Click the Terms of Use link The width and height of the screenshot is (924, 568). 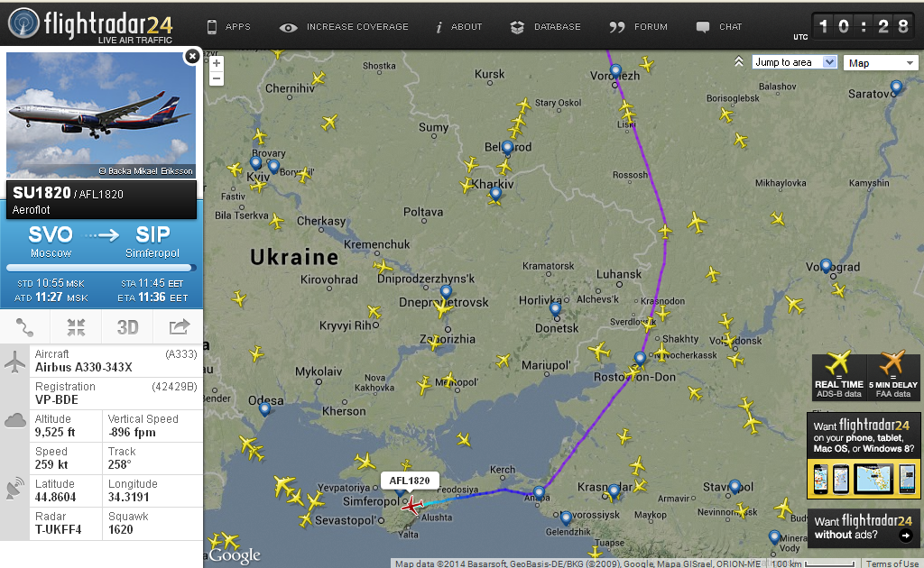892,563
